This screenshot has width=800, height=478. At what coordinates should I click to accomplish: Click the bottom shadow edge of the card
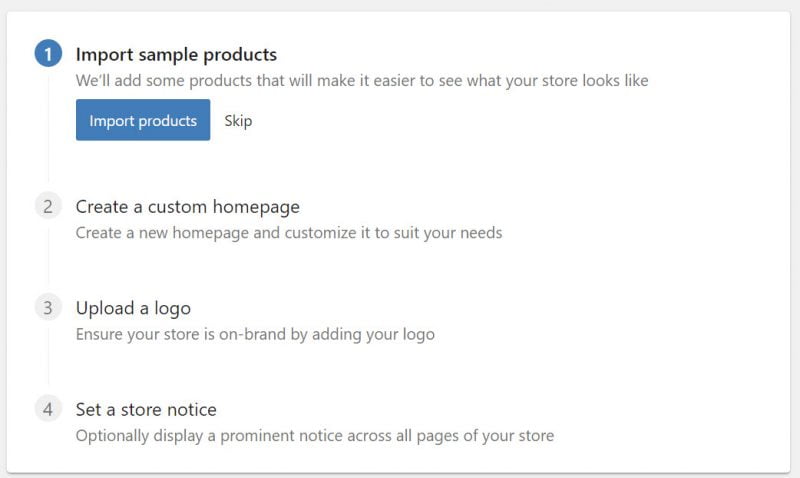pyautogui.click(x=400, y=472)
